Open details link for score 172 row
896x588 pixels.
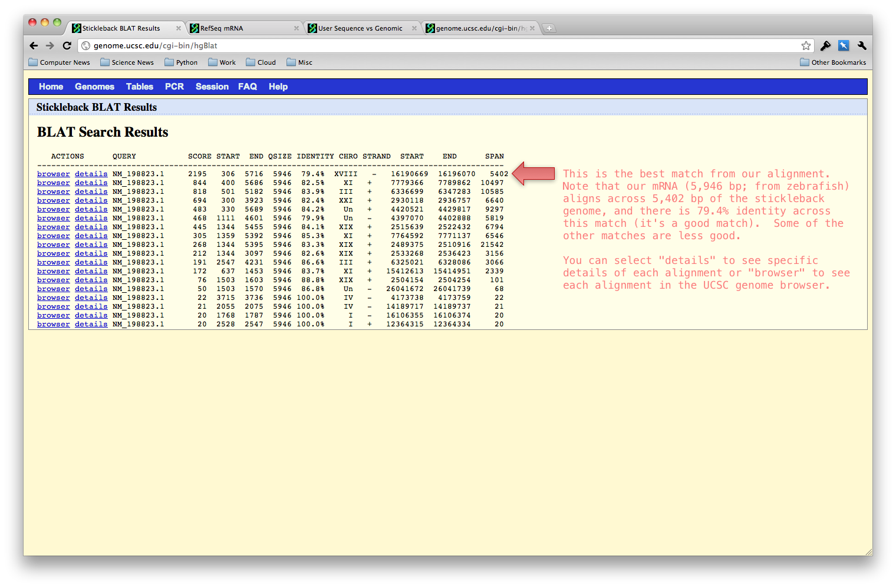tap(91, 271)
